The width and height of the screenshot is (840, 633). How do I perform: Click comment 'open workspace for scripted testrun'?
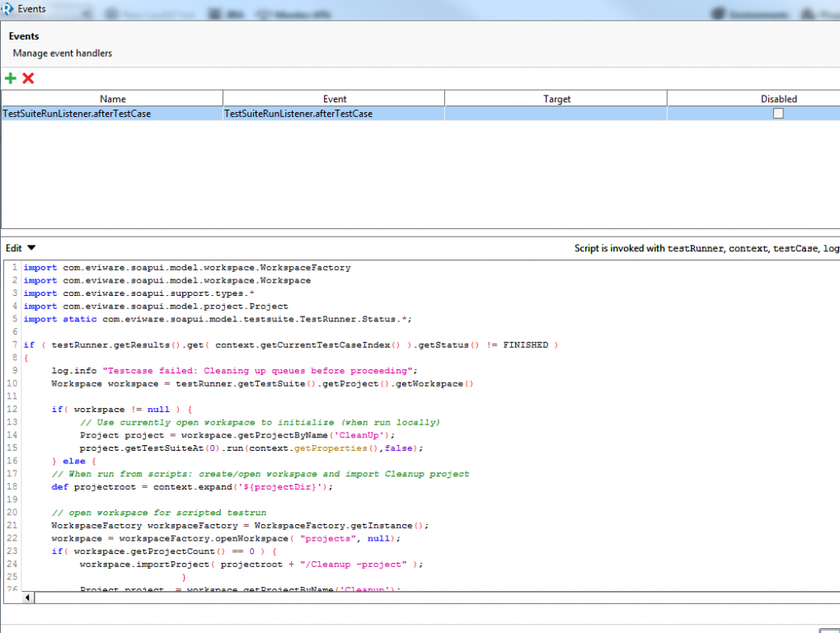(x=158, y=513)
